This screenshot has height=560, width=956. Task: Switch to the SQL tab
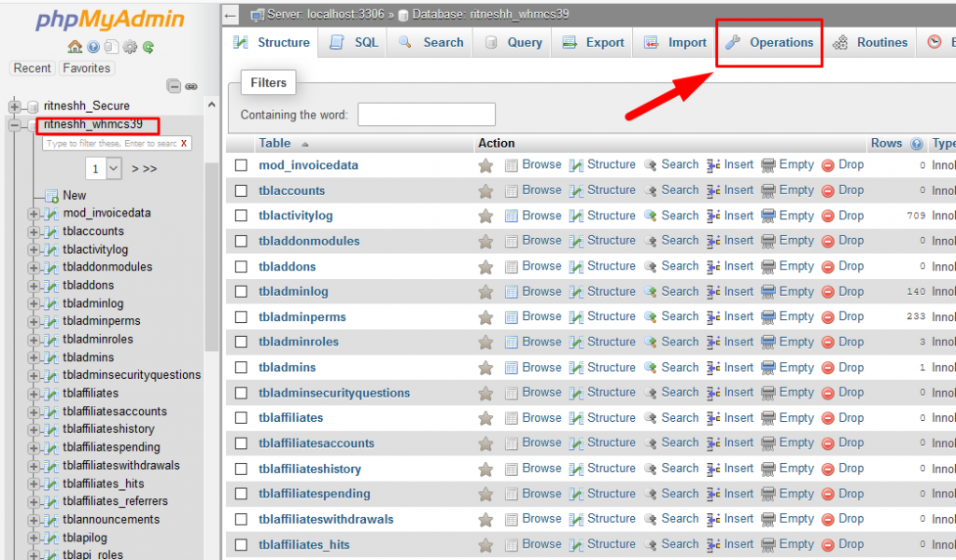354,43
